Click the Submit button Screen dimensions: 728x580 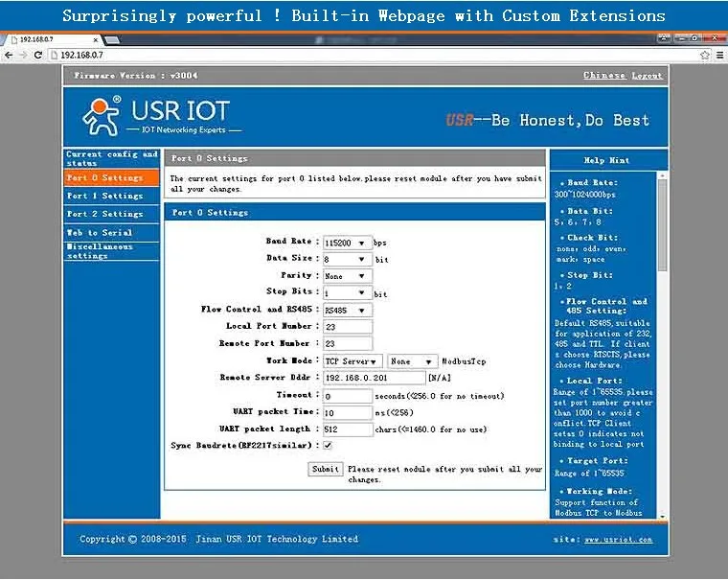click(326, 469)
